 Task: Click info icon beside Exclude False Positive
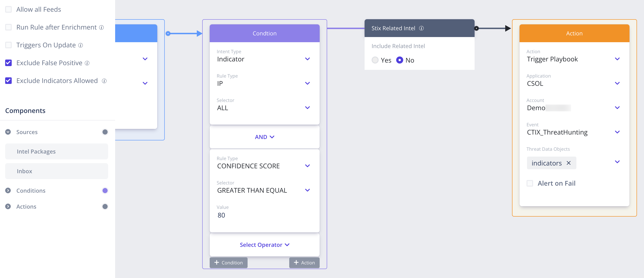[87, 63]
